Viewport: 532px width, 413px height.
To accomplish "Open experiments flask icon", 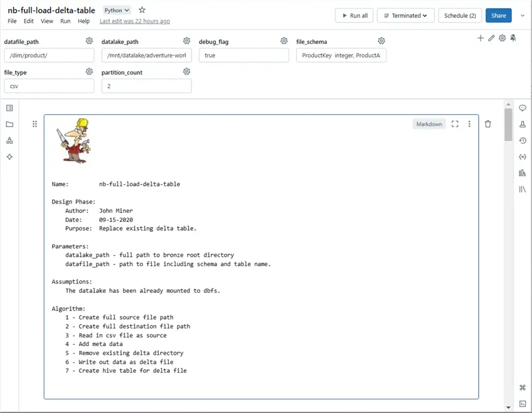I will click(x=523, y=124).
